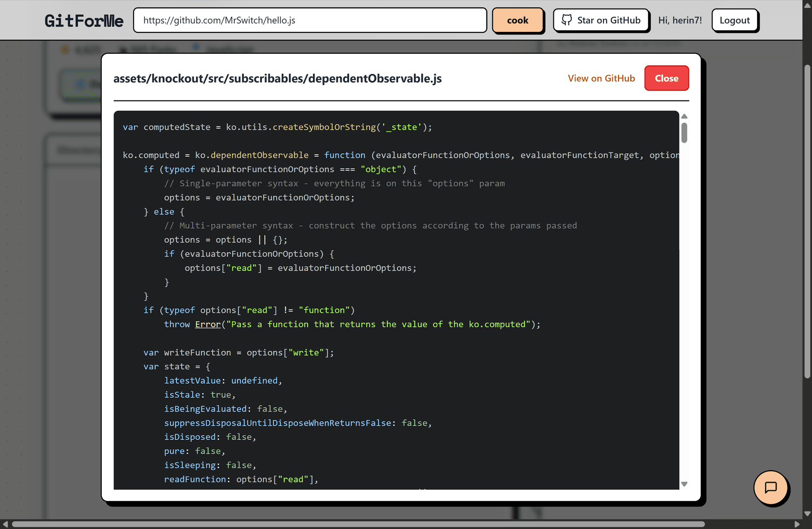Viewport: 812px width, 529px height.
Task: Click the ko.computed code line
Action: (x=343, y=155)
